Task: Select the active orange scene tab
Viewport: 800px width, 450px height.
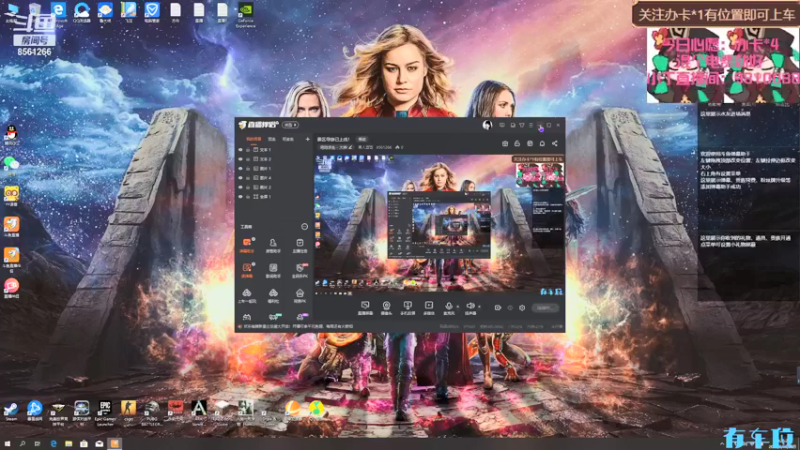Action: click(254, 139)
